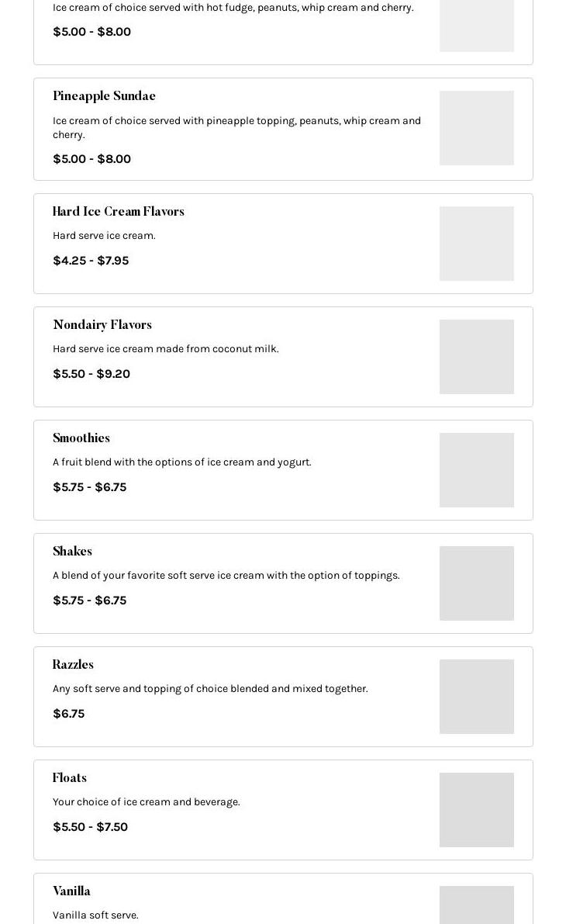Click the Nondairy Flavors $5.50 - $9.20 price
Image resolution: width=566 pixels, height=924 pixels.
(x=91, y=374)
